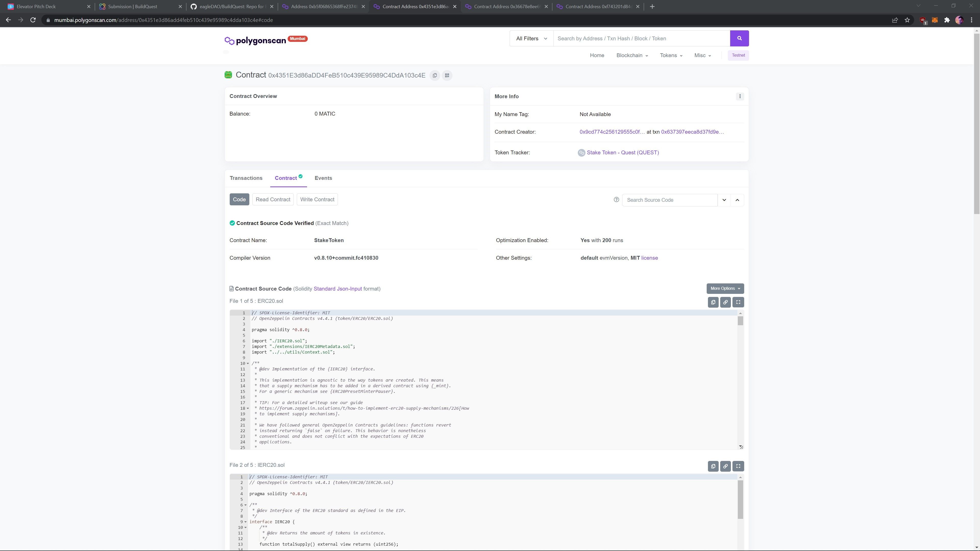Copy permalink for IERC20.sol file

[x=725, y=466]
